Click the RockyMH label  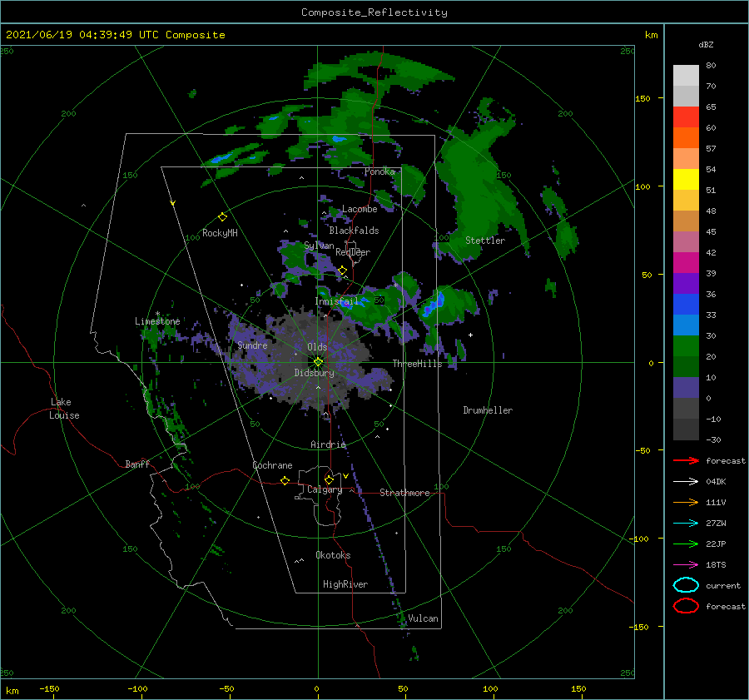[220, 233]
